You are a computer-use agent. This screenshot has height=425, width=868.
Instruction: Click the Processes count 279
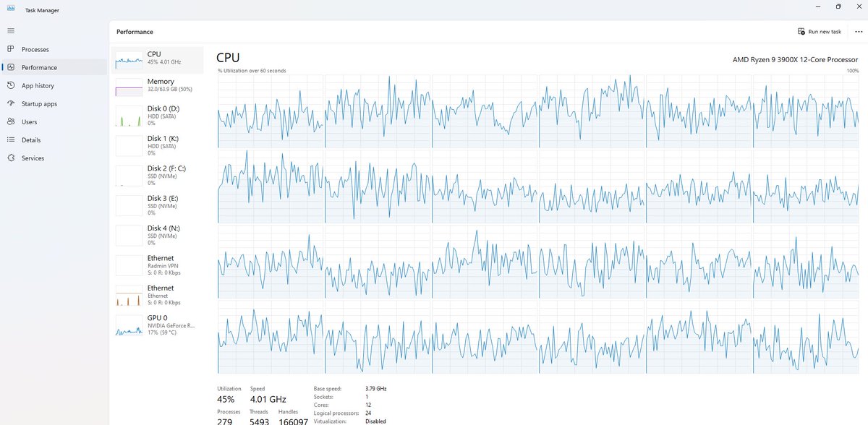[224, 421]
